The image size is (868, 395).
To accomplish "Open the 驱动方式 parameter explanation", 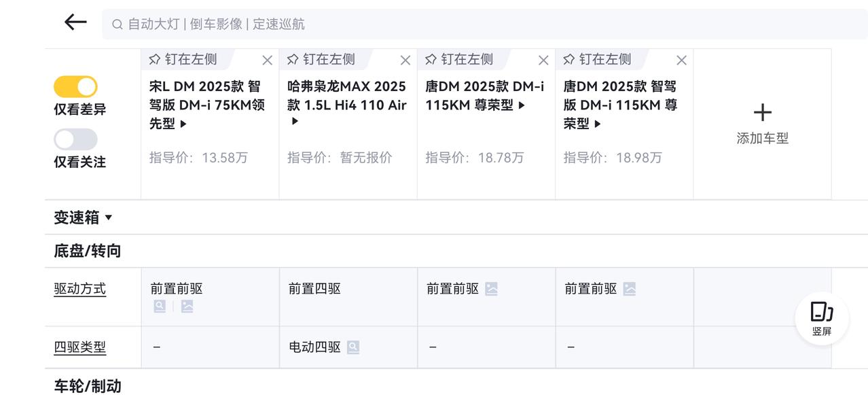I will [x=80, y=289].
